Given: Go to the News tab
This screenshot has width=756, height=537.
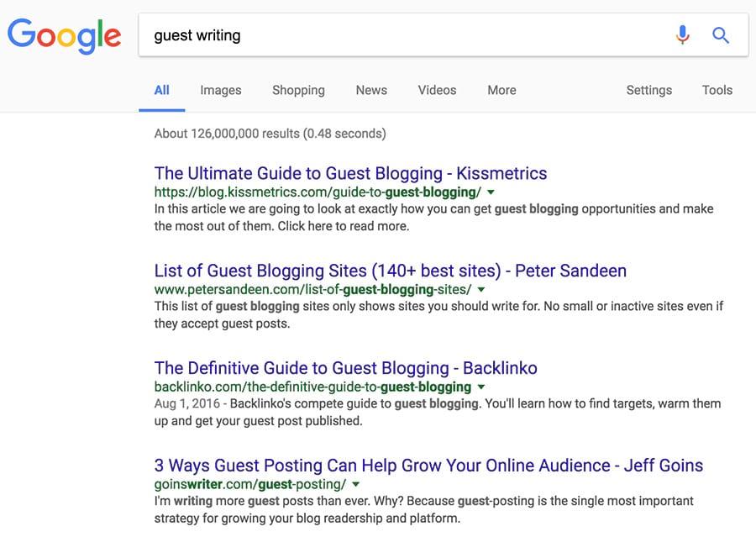Looking at the screenshot, I should (371, 90).
